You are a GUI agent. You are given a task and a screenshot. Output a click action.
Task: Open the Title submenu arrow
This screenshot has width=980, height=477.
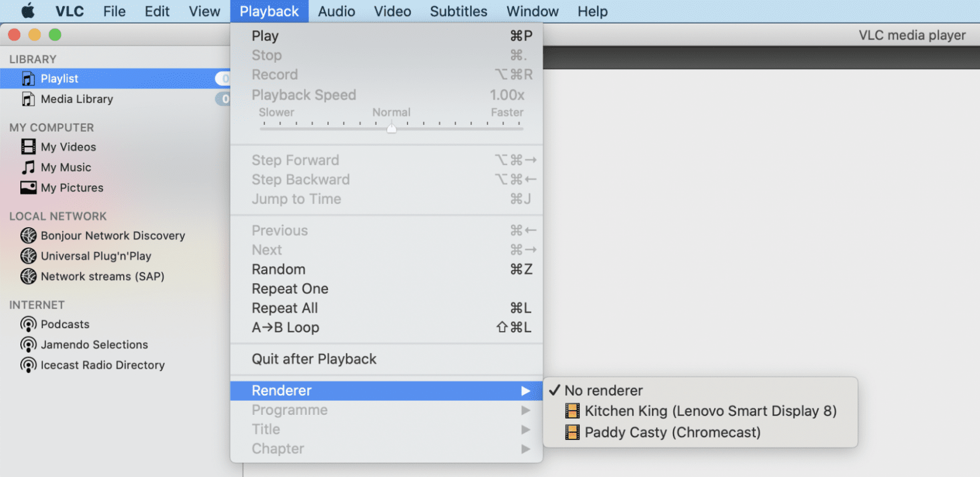pyautogui.click(x=526, y=429)
